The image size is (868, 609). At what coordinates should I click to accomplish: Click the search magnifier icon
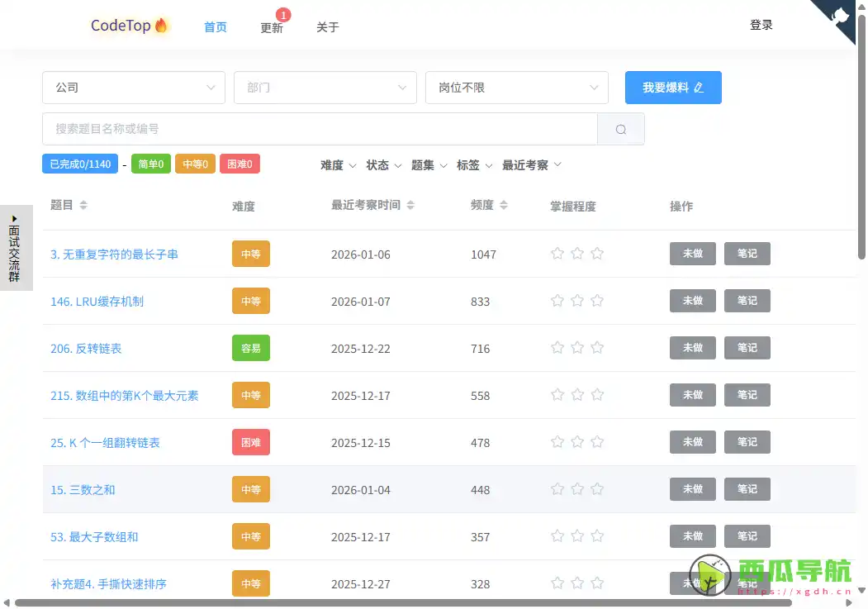click(620, 128)
